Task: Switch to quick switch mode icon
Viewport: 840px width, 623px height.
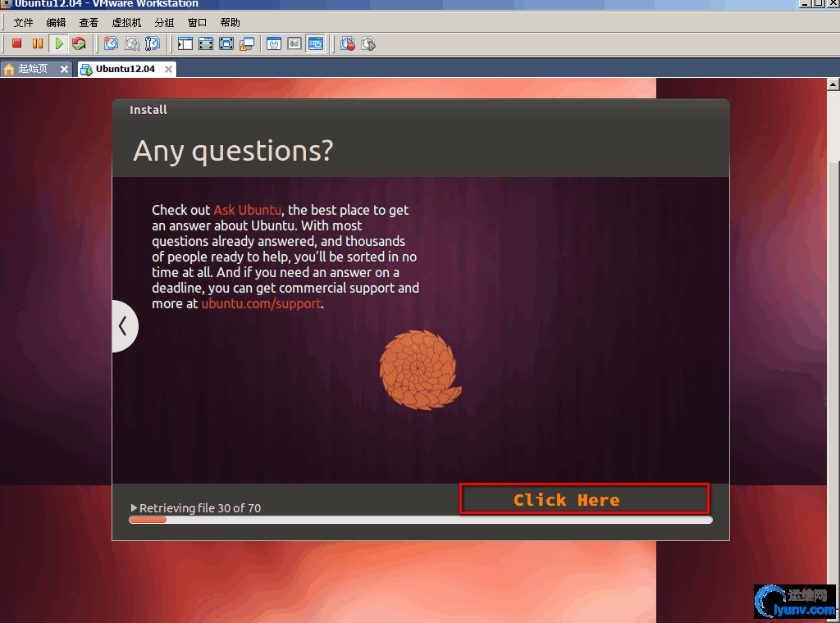Action: 206,43
